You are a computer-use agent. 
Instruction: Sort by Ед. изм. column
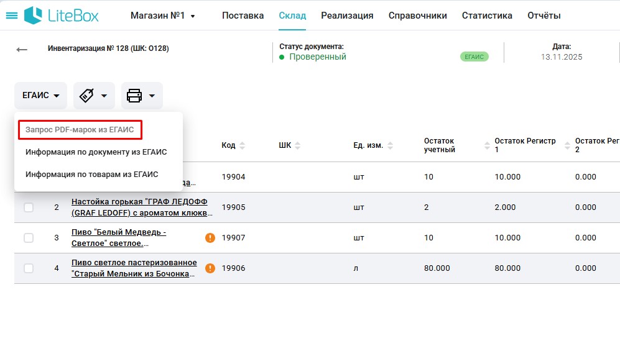(x=390, y=145)
